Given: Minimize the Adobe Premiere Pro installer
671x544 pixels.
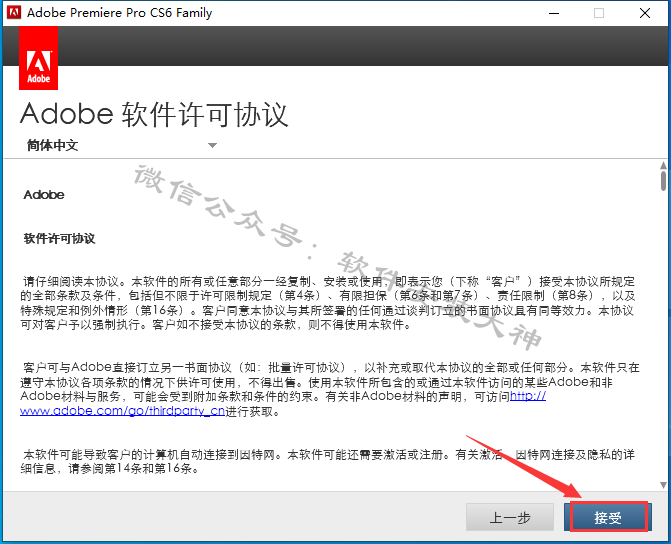Looking at the screenshot, I should [x=554, y=13].
